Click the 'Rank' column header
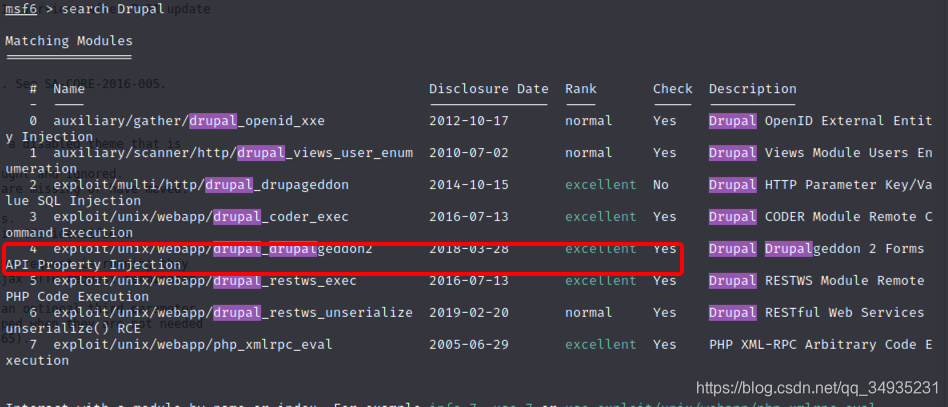Image resolution: width=948 pixels, height=407 pixels. click(x=581, y=89)
